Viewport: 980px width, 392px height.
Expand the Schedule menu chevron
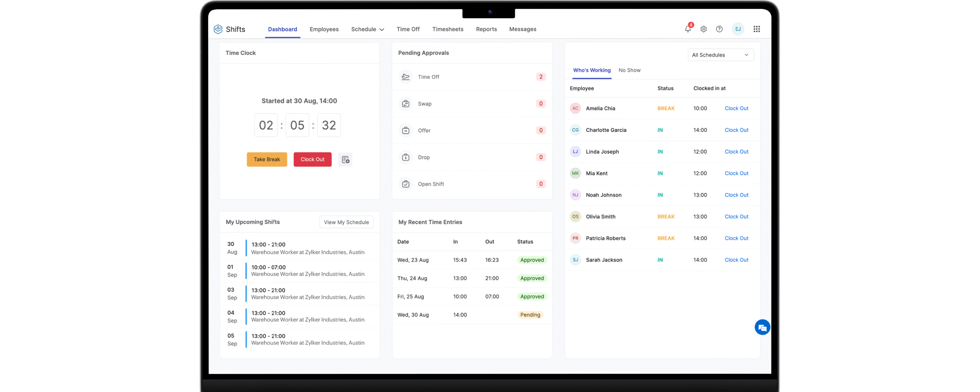click(382, 30)
